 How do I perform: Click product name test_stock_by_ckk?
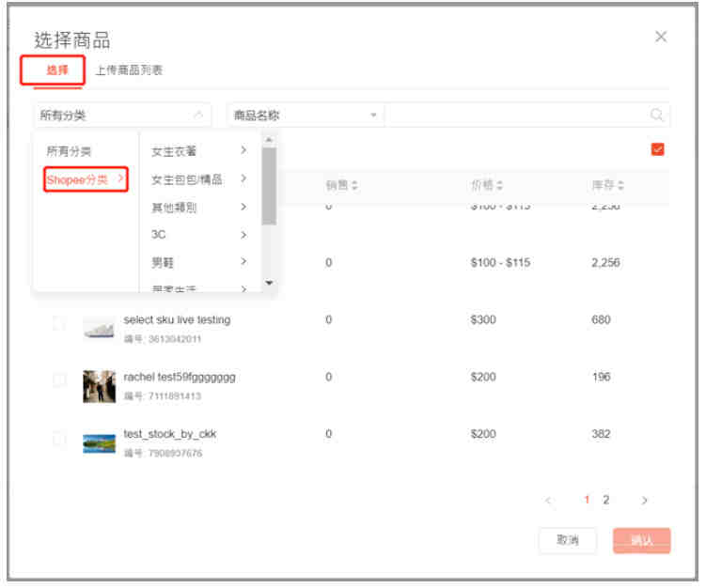point(170,434)
